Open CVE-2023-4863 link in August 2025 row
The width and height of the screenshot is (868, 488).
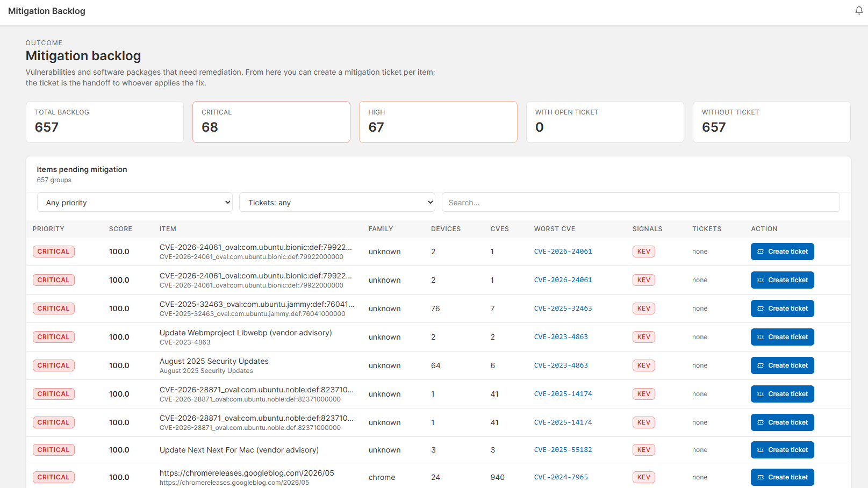[561, 365]
